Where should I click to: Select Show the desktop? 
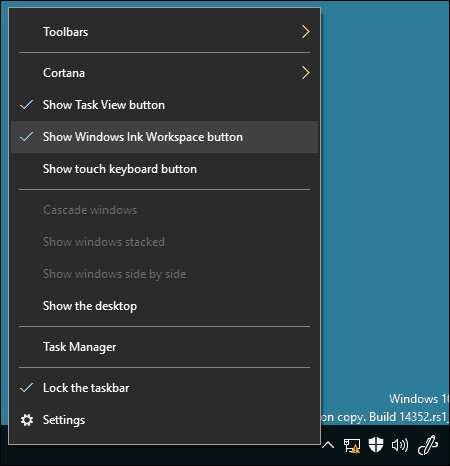pos(164,306)
